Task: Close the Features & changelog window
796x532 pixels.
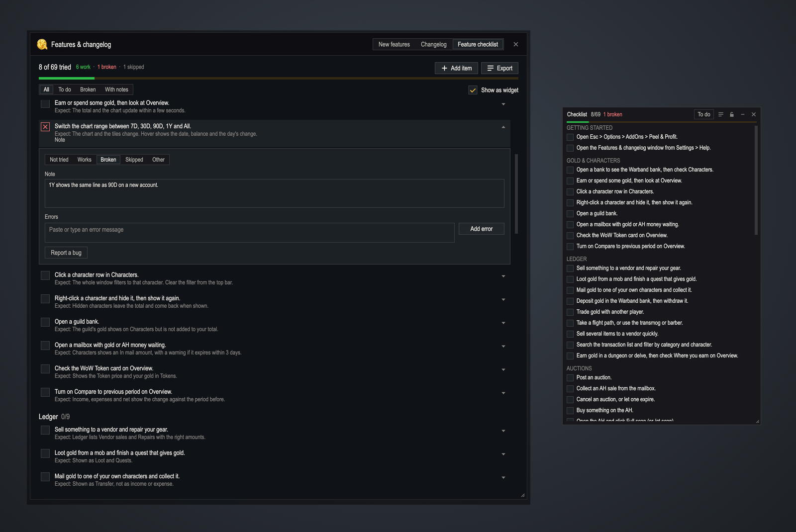Action: click(516, 44)
